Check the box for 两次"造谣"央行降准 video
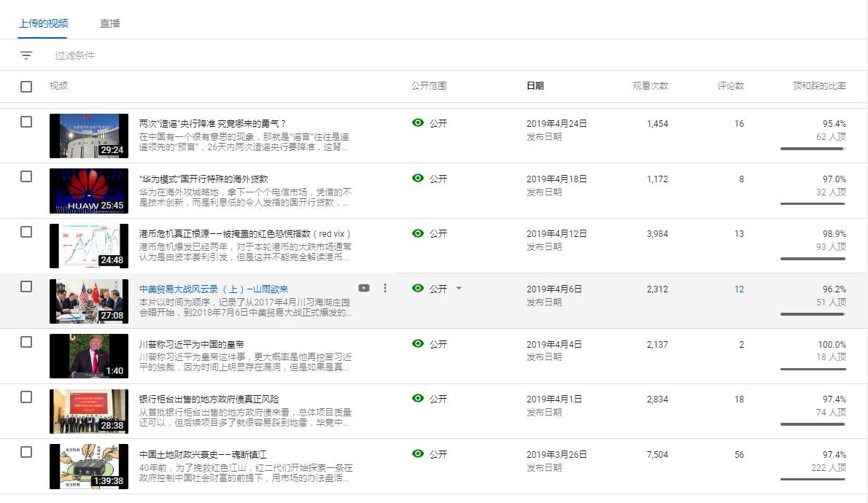 coord(26,122)
